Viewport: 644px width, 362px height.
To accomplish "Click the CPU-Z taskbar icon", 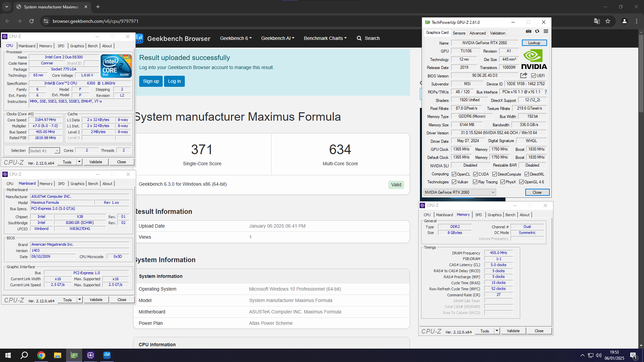I will 90,355.
